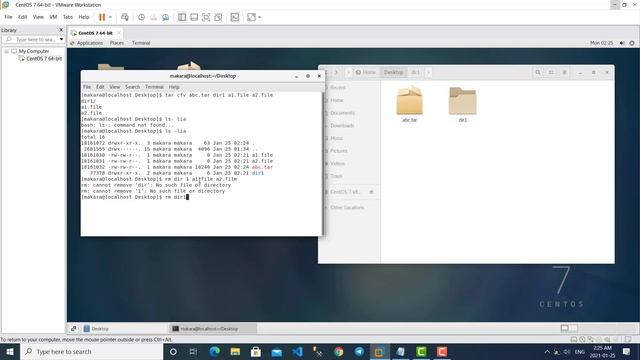Open terminal window Search menu
The height and width of the screenshot is (360, 640).
(x=132, y=87)
